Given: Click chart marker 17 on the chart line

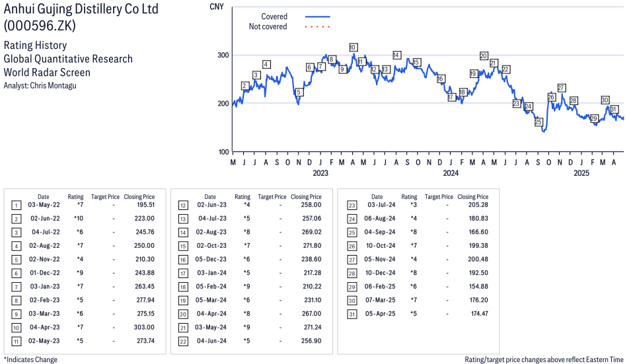Looking at the screenshot, I should [451, 97].
